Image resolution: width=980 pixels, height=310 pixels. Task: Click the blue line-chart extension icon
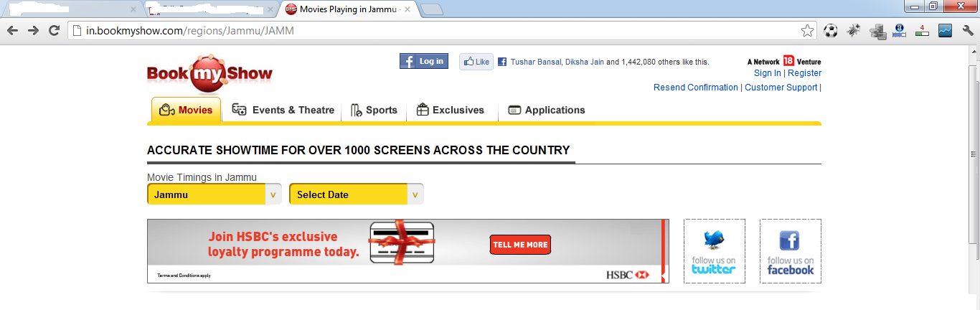click(x=945, y=31)
